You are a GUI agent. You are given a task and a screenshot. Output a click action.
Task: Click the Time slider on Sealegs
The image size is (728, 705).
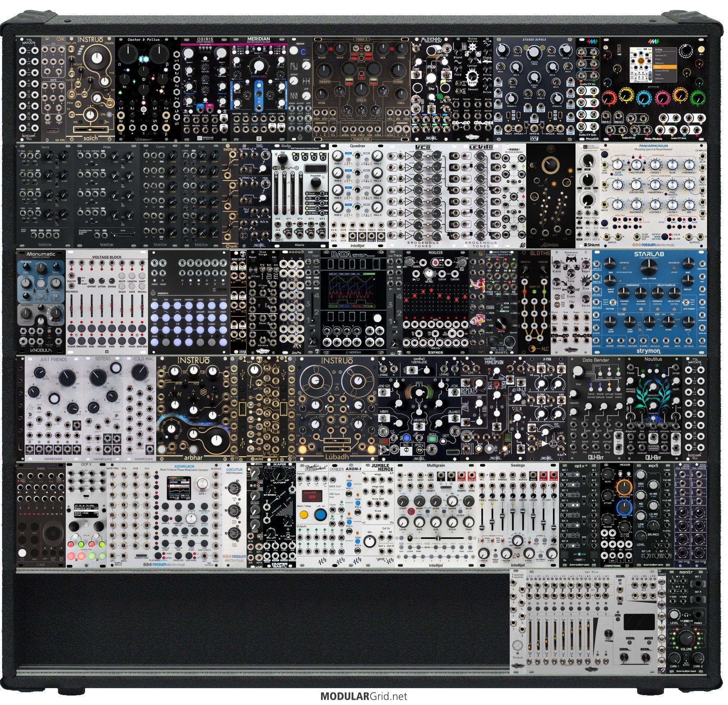point(482,519)
